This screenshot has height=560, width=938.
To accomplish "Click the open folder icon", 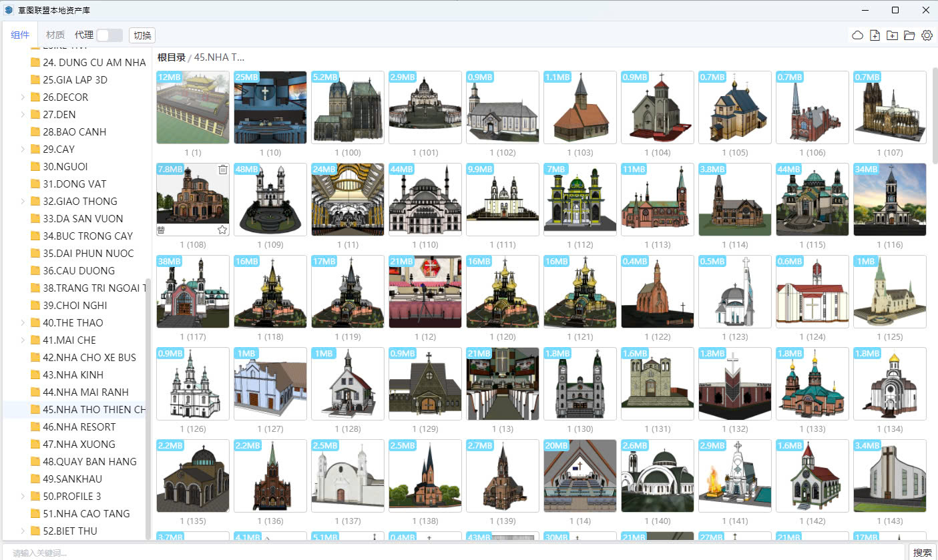I will tap(909, 35).
